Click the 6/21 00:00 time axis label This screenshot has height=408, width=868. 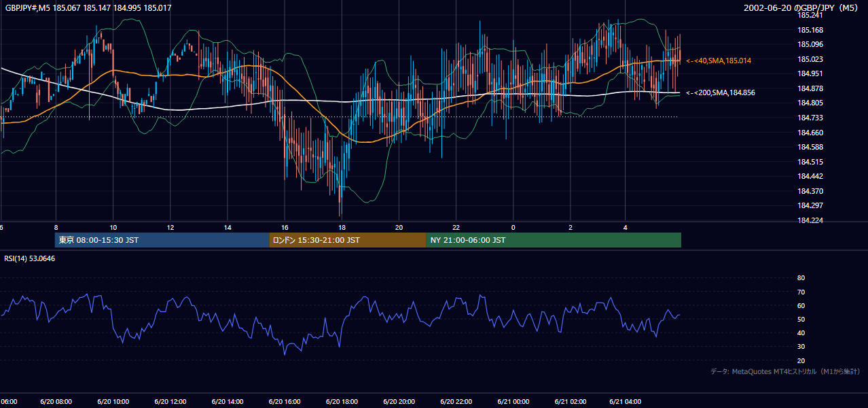(513, 402)
